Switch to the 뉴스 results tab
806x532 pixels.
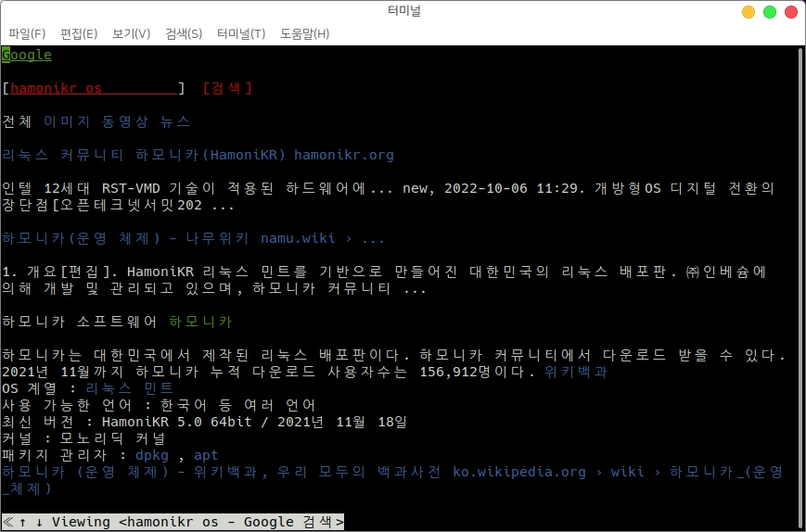(x=175, y=121)
